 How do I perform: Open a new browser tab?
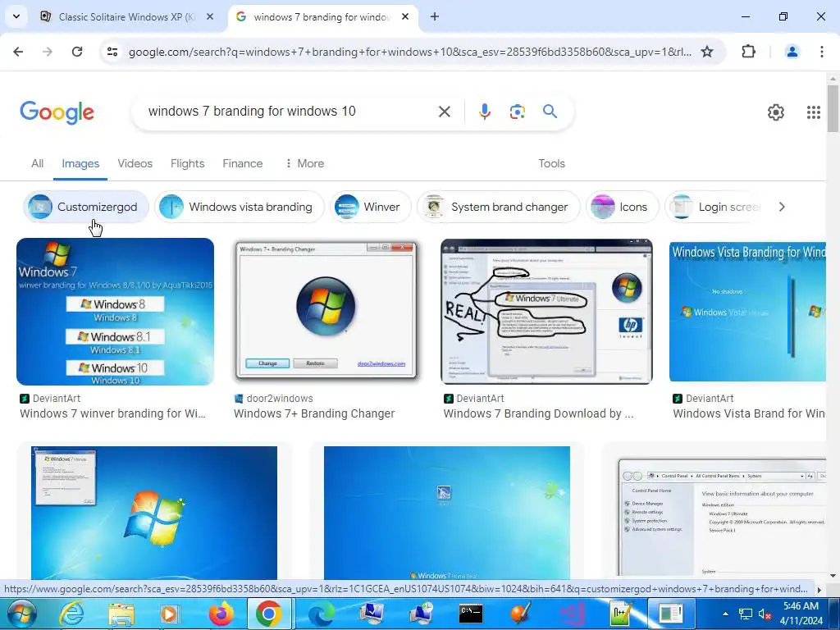[435, 16]
